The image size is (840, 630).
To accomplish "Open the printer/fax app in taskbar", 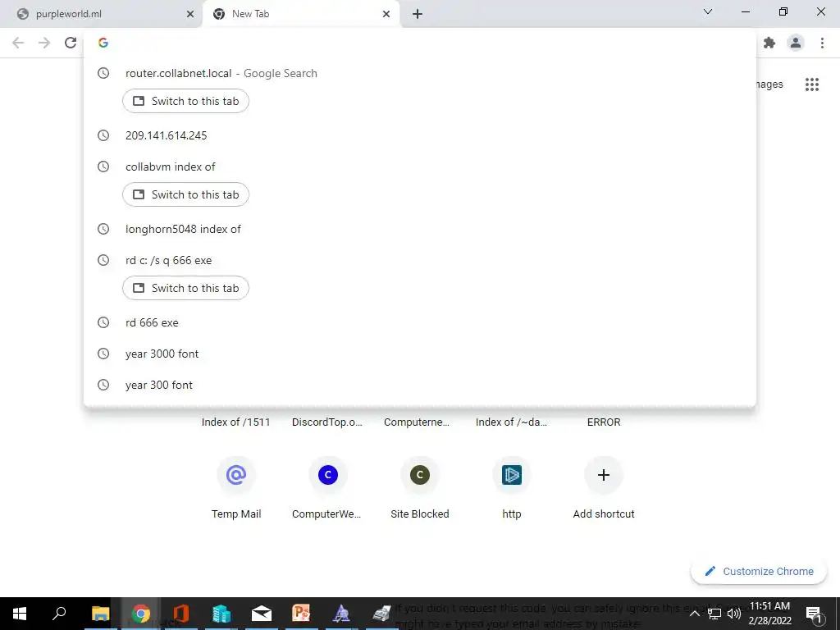I will (x=381, y=614).
